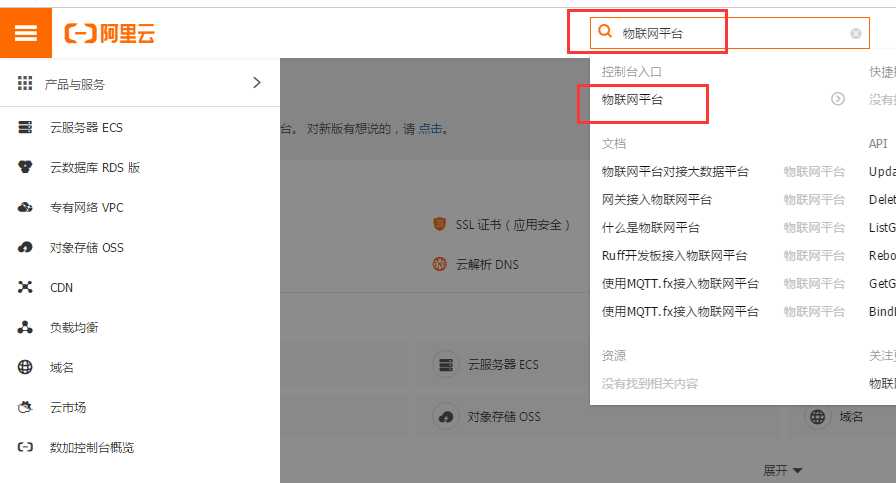Open 专有网络 VPC
The image size is (896, 483).
pyautogui.click(x=86, y=207)
